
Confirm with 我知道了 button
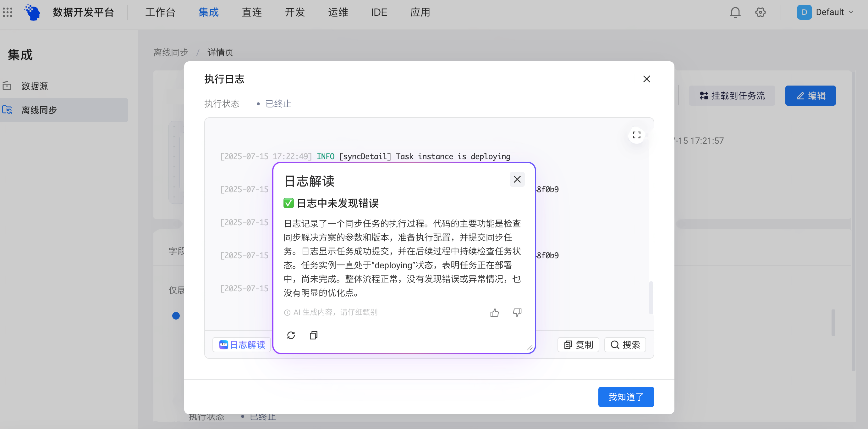626,397
